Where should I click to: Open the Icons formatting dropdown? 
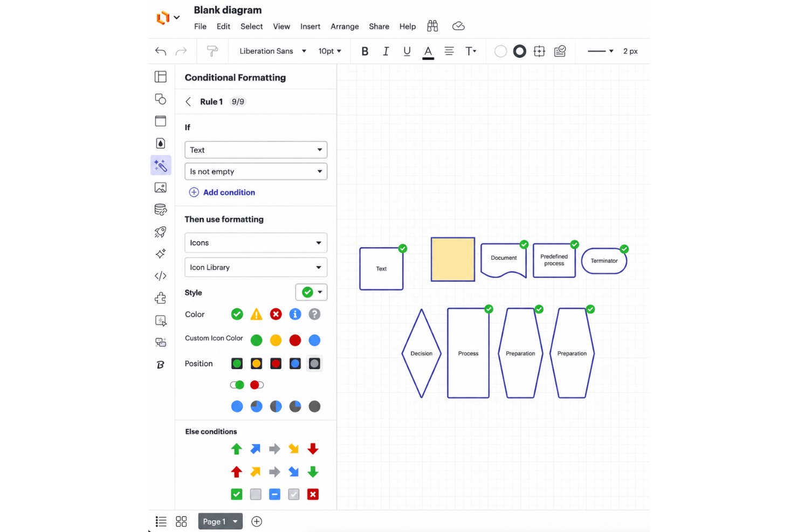(x=256, y=243)
